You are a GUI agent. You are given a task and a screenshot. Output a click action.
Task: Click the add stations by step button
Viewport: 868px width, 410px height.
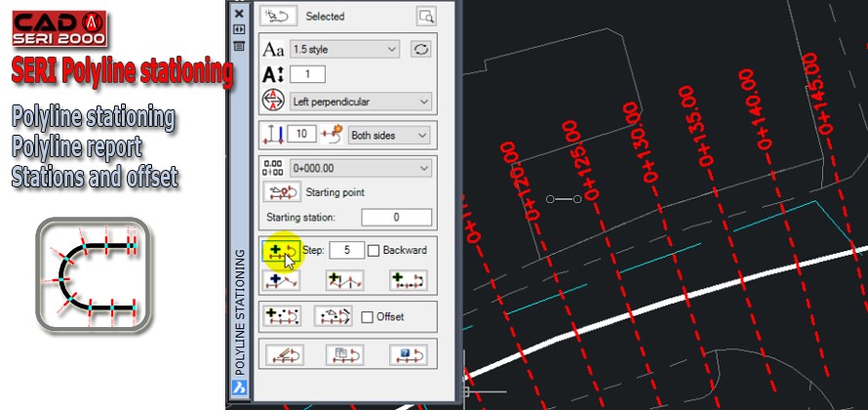coord(281,251)
